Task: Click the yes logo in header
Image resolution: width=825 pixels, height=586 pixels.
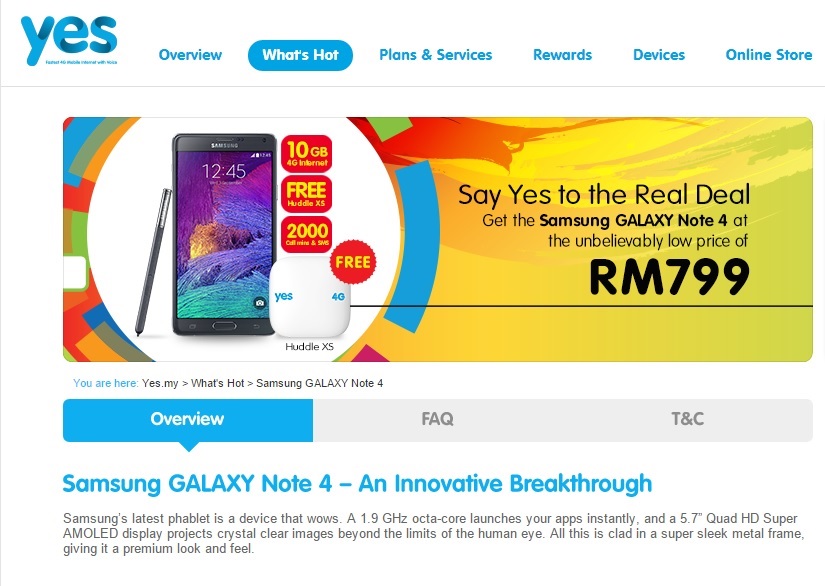Action: coord(69,40)
